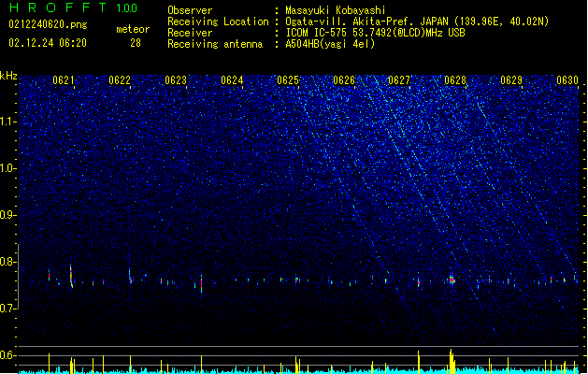
Task: Click the 0.7 kHz axis label
Action: [7, 309]
